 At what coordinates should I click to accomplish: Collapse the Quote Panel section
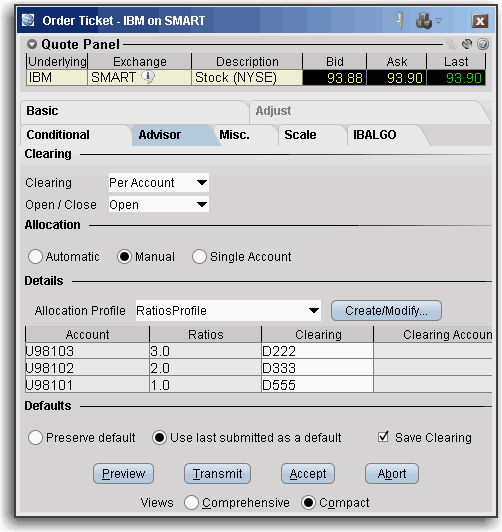coord(32,44)
